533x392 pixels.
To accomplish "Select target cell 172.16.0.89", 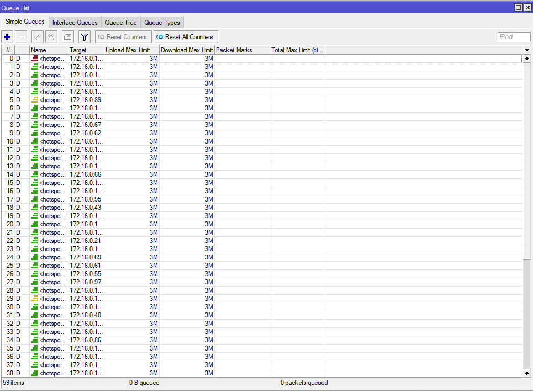I will [x=85, y=100].
